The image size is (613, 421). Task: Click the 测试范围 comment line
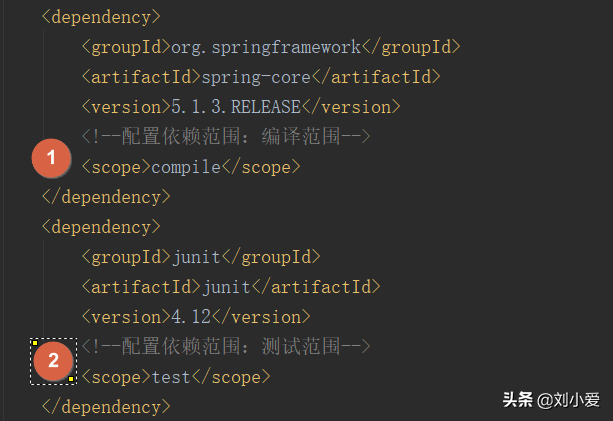point(226,346)
